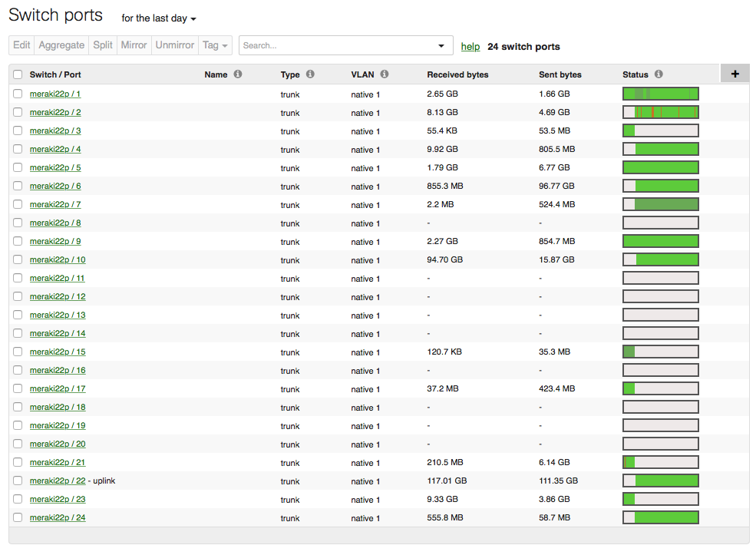This screenshot has width=756, height=545.
Task: Click sent bytes value 96.77 GB
Action: [556, 186]
